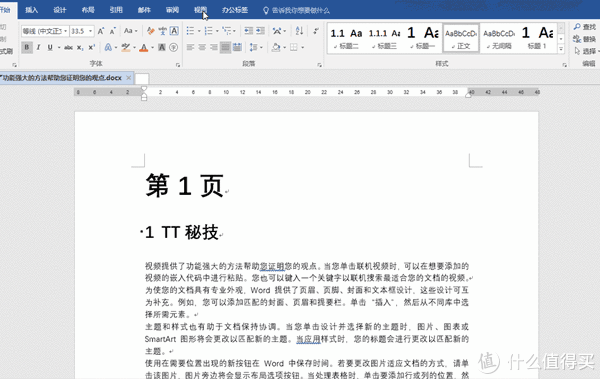Click the Enclose Characters icon

click(174, 47)
